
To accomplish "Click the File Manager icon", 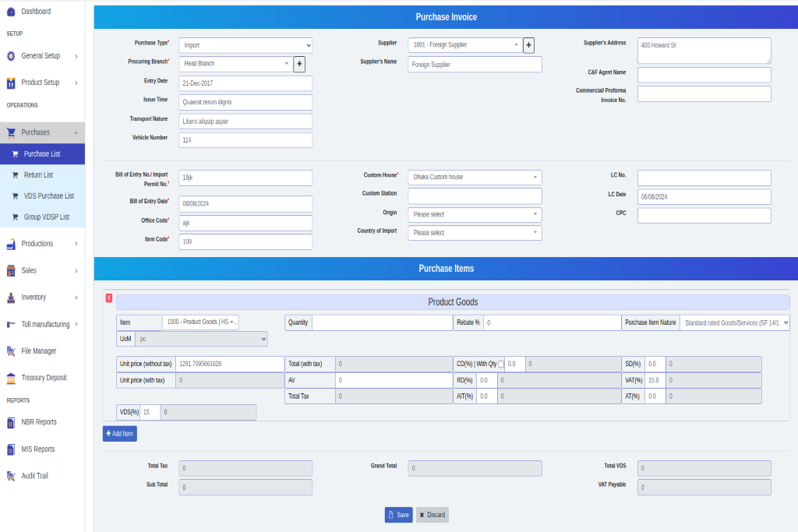I will click(x=11, y=351).
